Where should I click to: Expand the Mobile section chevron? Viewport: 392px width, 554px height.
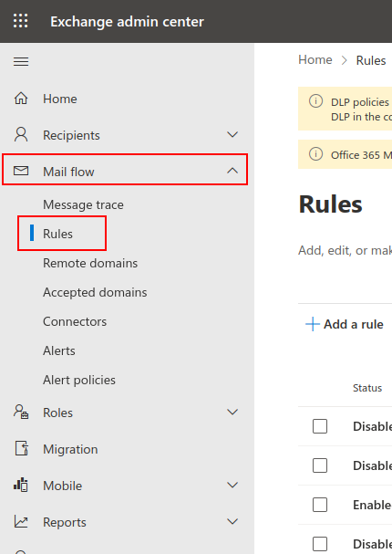coord(232,485)
